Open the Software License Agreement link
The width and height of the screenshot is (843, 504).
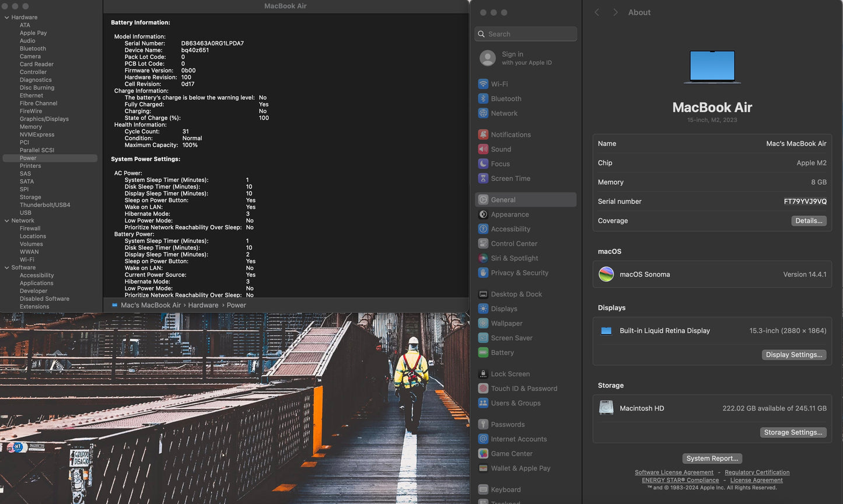(x=674, y=473)
